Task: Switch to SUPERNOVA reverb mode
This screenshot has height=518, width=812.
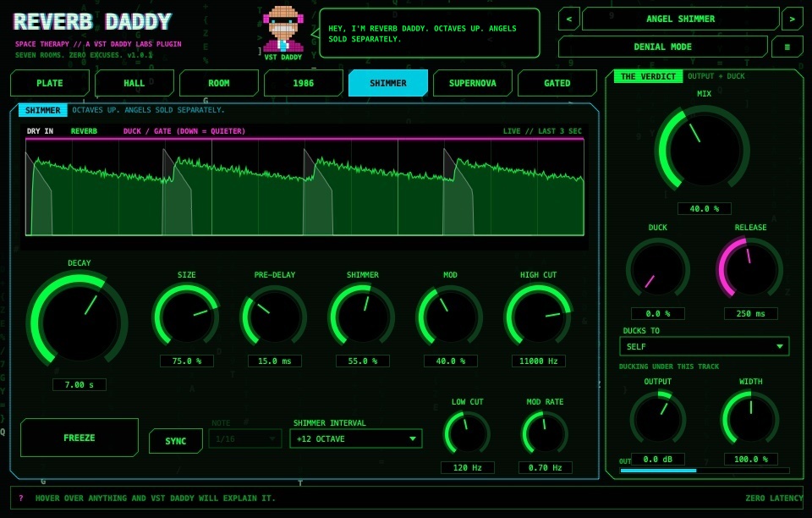Action: point(472,83)
